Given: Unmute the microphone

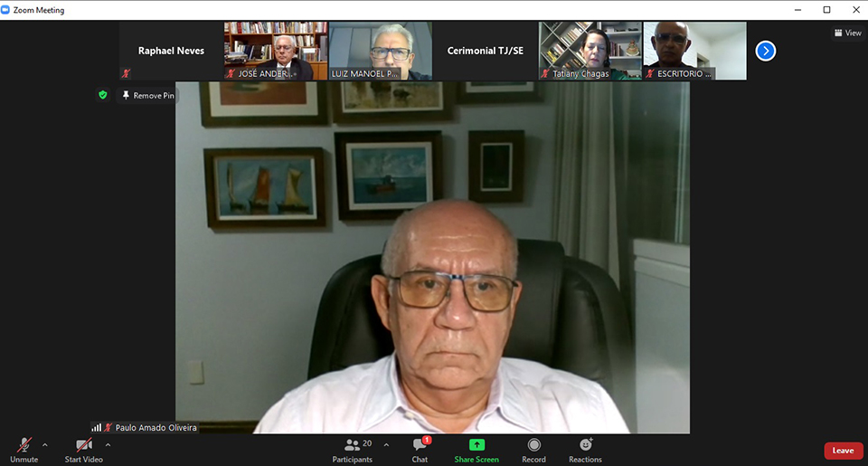Looking at the screenshot, I should click(24, 446).
